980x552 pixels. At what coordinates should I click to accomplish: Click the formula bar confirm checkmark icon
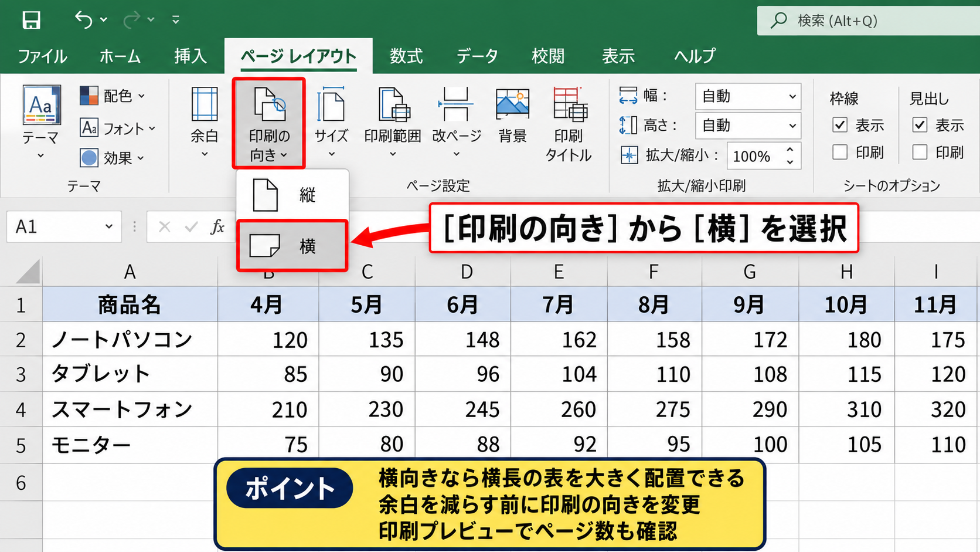pos(191,226)
